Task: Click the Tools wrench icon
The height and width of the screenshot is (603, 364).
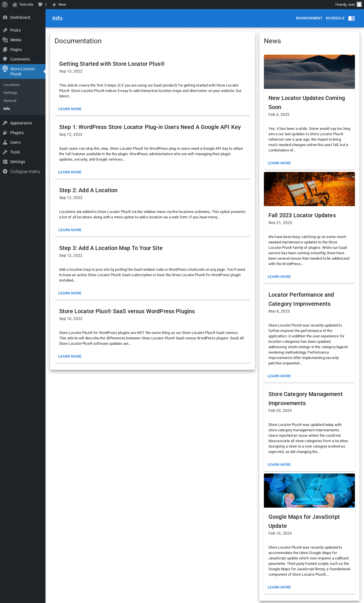Action: [5, 152]
